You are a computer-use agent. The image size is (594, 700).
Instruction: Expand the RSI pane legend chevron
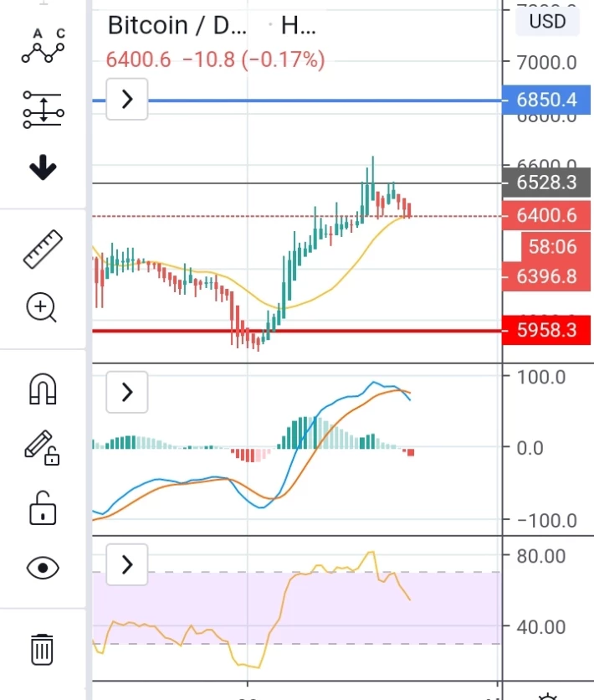pos(127,564)
